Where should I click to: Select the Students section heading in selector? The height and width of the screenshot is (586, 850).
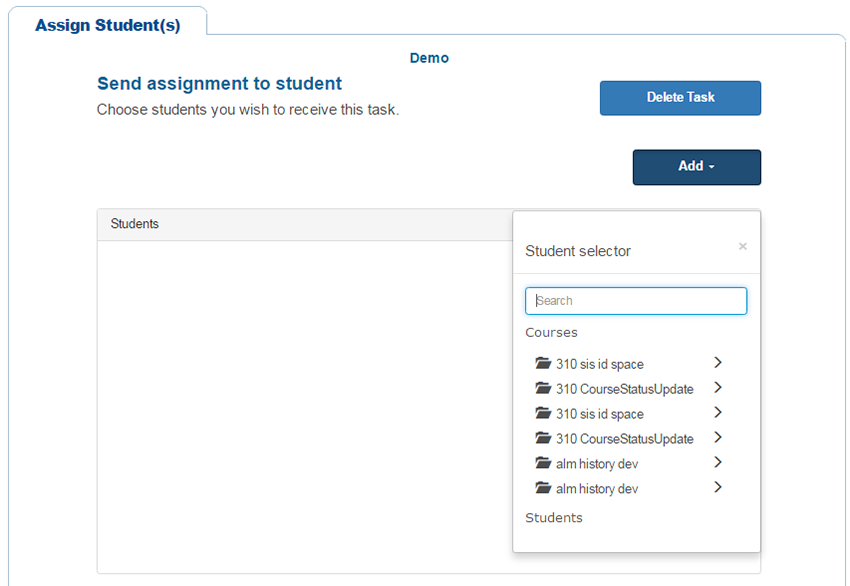tap(554, 518)
